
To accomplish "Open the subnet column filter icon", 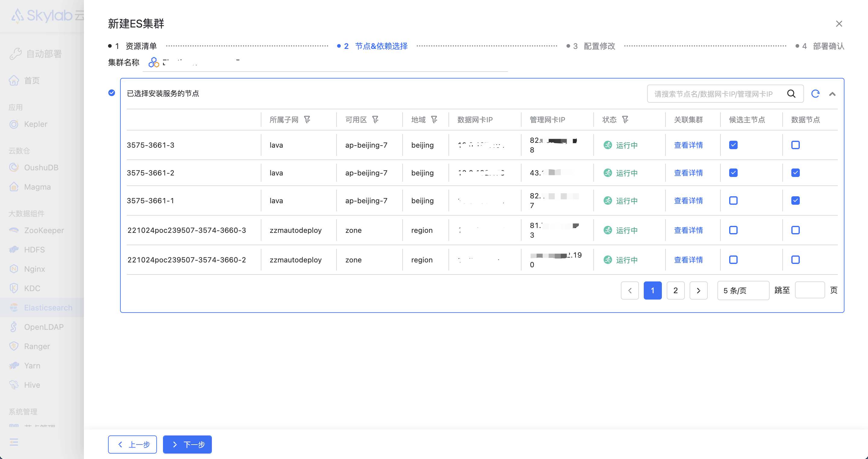I will pyautogui.click(x=307, y=119).
